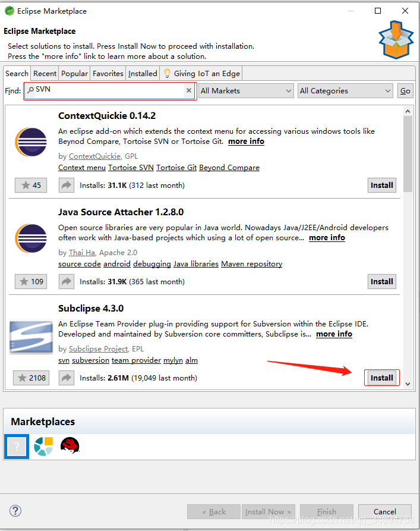Viewport: 420px width, 531px height.
Task: Click the Finish button
Action: (327, 511)
